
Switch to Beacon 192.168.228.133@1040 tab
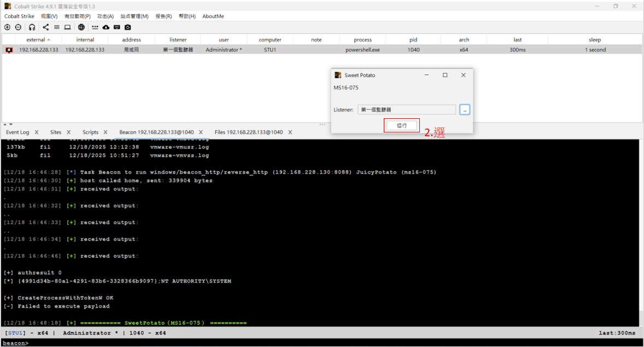coord(156,132)
